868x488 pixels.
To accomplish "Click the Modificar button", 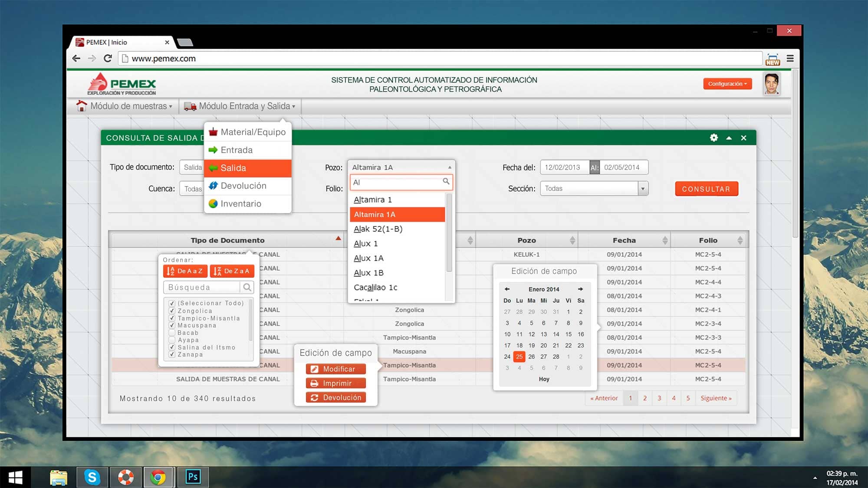I will [x=335, y=369].
